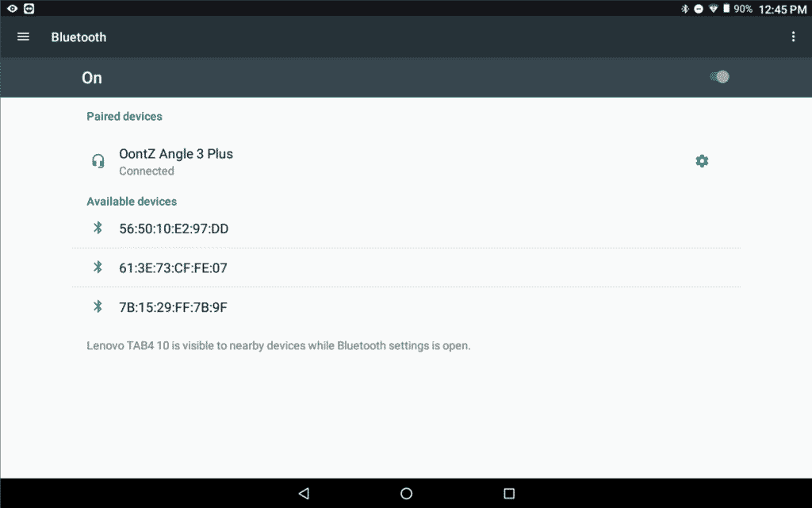The width and height of the screenshot is (812, 508).
Task: Select available device 61:3E:73:CF:FE:07
Action: tap(173, 268)
